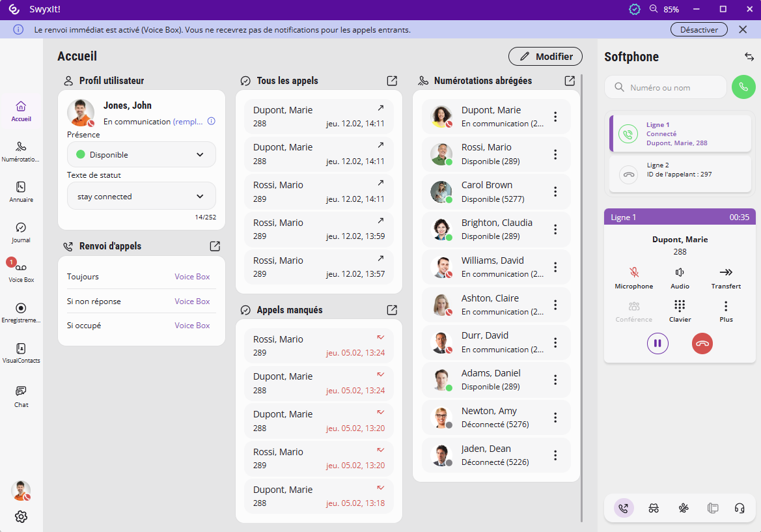This screenshot has height=532, width=761.
Task: Click the Transfert call icon
Action: (x=725, y=272)
